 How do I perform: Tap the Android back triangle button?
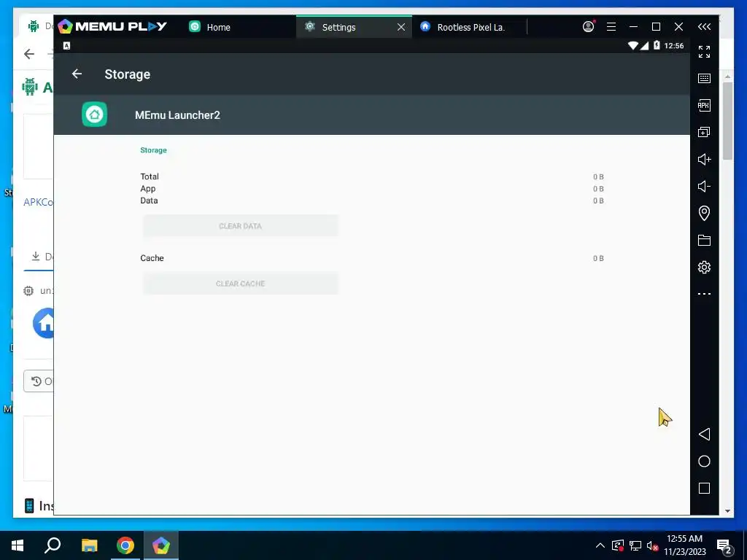click(704, 434)
